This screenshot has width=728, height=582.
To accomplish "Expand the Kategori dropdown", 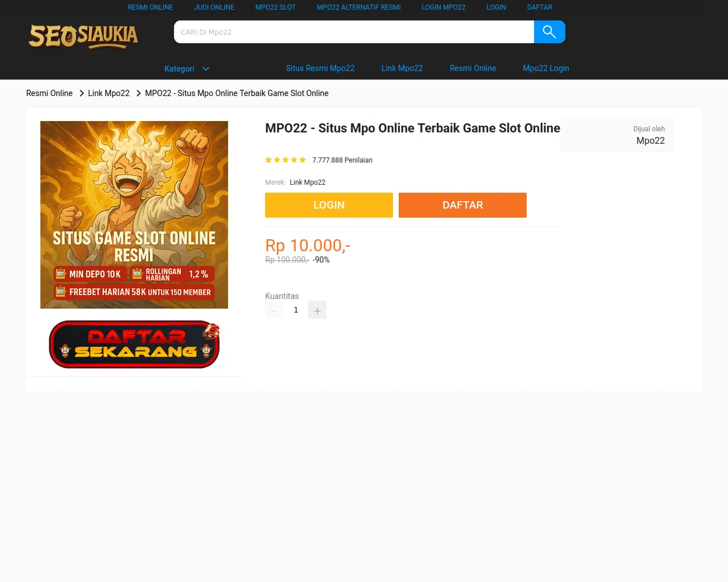I will (x=187, y=69).
